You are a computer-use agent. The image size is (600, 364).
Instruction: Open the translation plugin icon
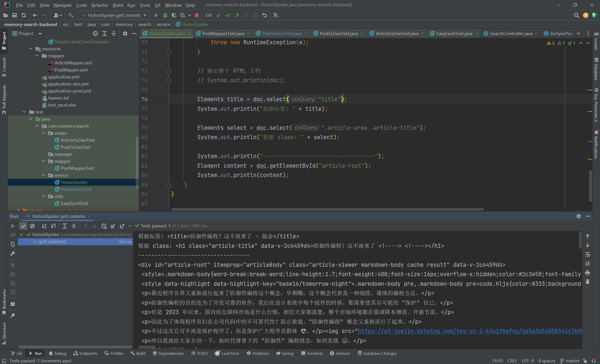coord(276,15)
